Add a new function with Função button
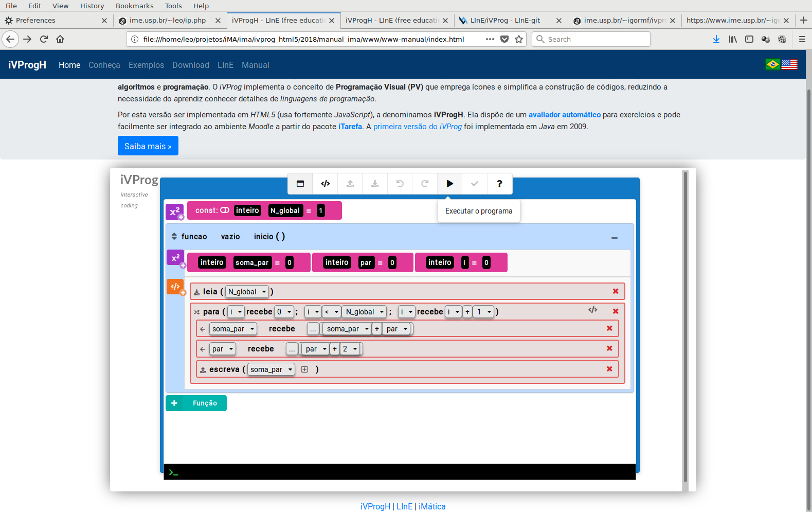This screenshot has height=512, width=812. coord(196,403)
